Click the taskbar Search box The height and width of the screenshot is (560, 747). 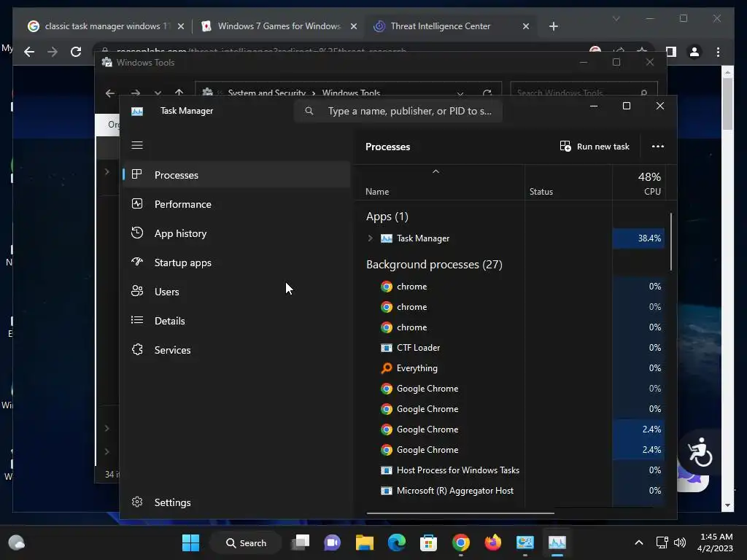246,542
